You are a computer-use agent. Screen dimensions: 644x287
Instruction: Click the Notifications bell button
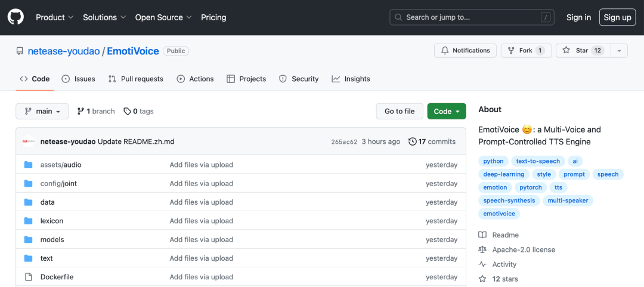[465, 51]
